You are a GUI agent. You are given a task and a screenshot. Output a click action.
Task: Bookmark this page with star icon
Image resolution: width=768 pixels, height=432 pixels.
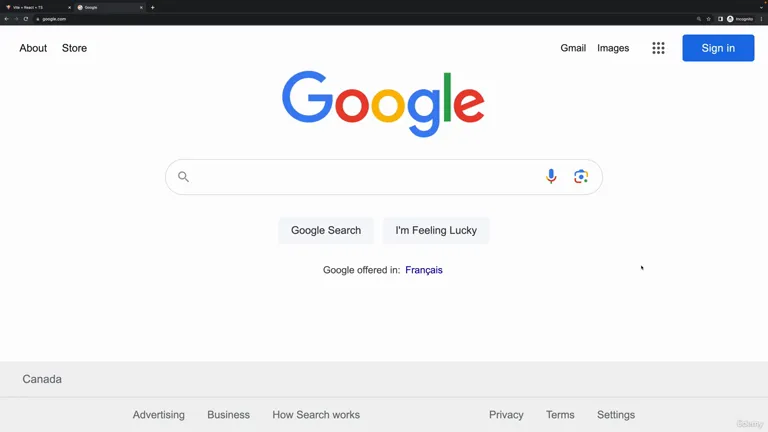(708, 19)
